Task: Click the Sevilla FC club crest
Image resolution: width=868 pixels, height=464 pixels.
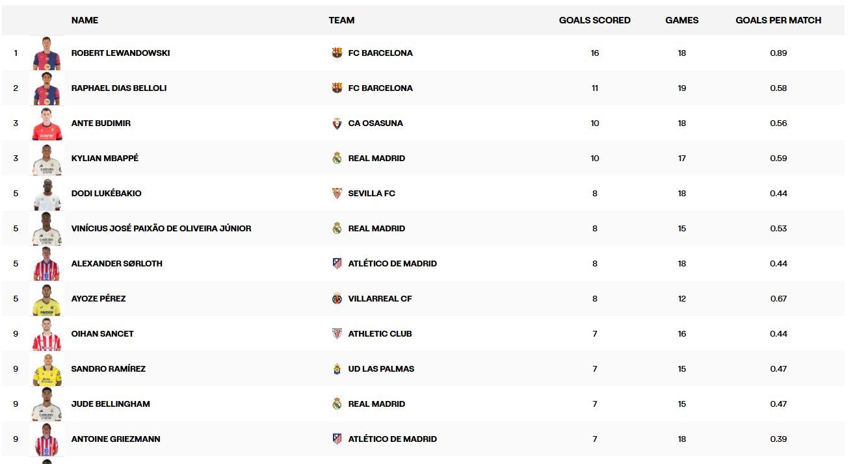Action: [x=337, y=194]
